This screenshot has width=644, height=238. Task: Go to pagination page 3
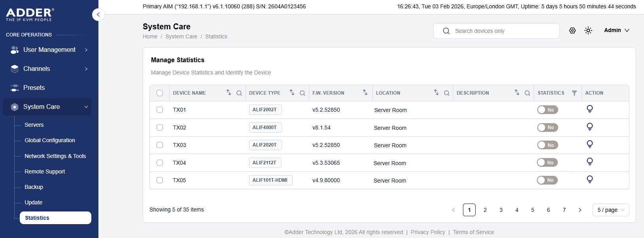point(501,210)
